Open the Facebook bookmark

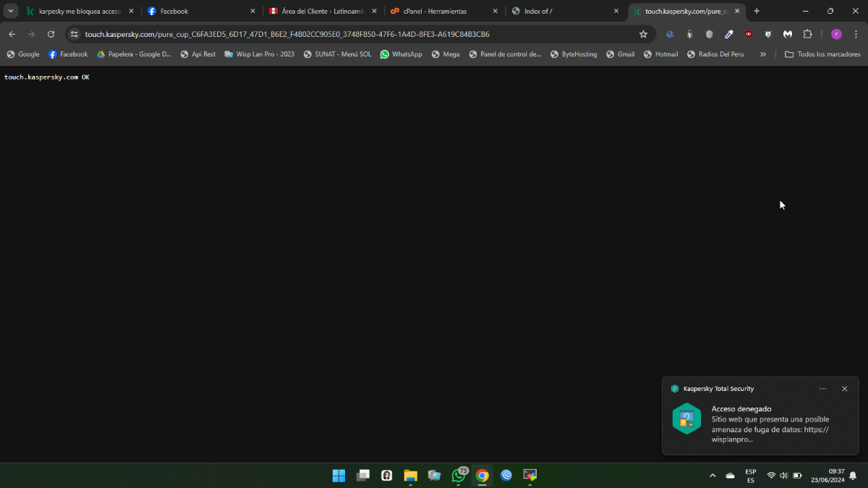coord(68,54)
